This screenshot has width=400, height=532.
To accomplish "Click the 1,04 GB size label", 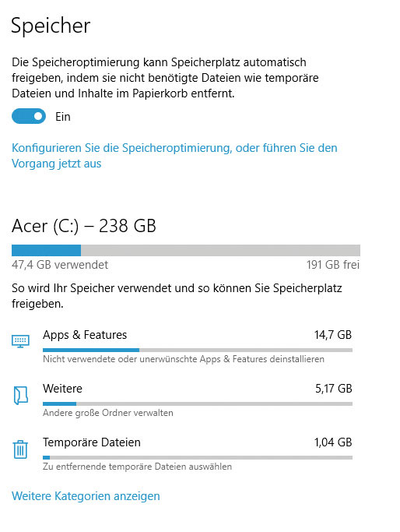I will [x=333, y=442].
